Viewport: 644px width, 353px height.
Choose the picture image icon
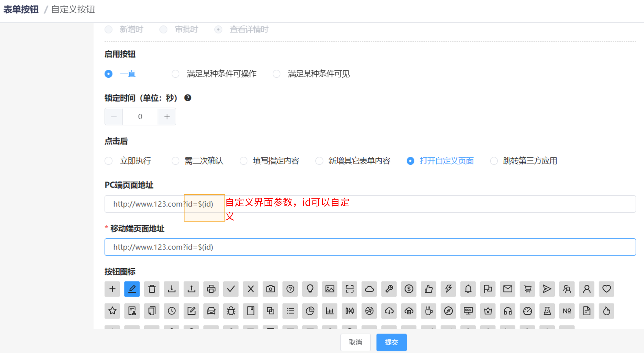pos(329,289)
